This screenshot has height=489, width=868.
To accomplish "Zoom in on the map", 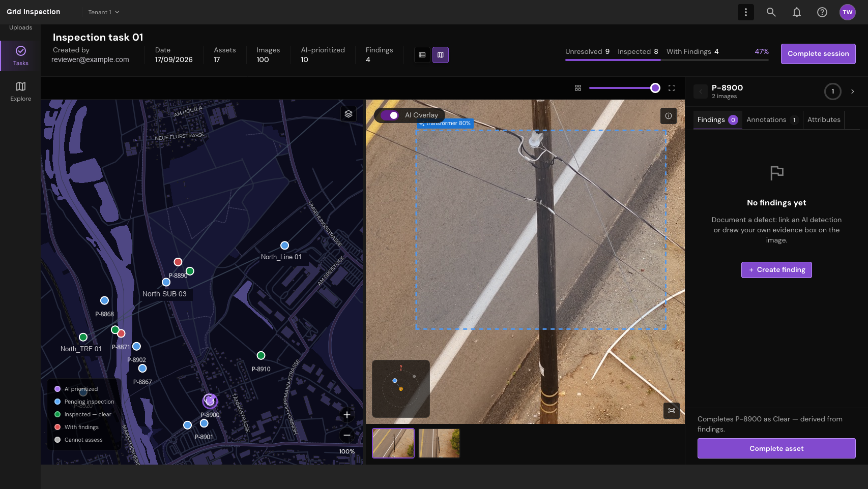I will coord(346,415).
